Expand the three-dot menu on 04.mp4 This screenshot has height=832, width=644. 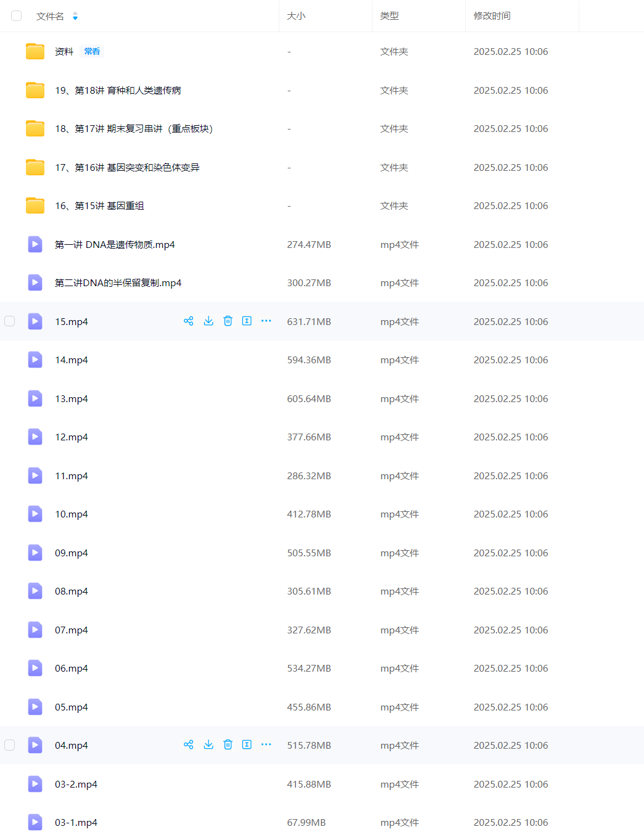tap(266, 744)
